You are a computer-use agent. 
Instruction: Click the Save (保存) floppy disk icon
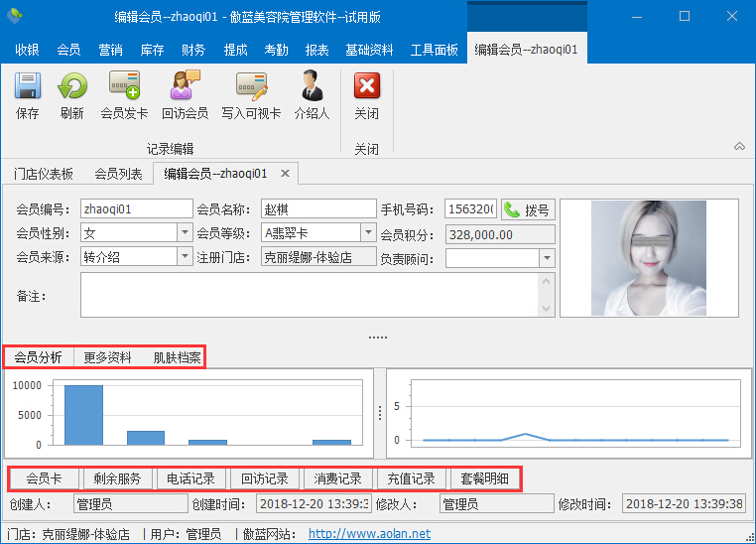(x=28, y=87)
